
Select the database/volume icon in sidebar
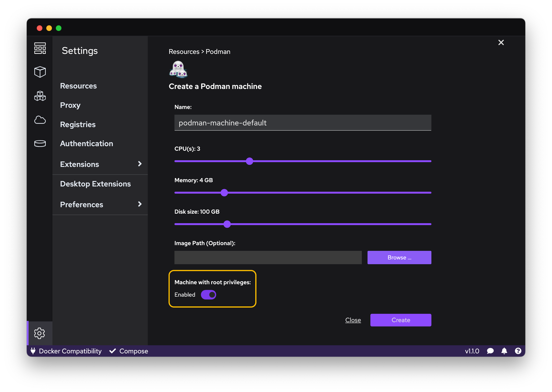click(x=40, y=143)
